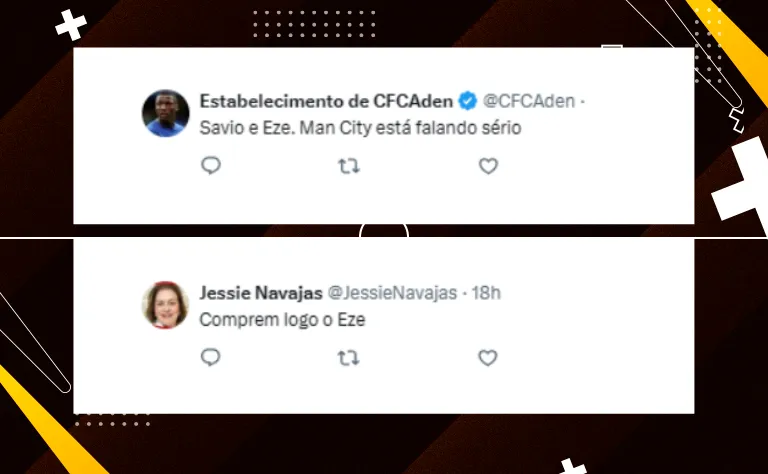Select the 'Comprem logo o Eze' text
Viewport: 768px width, 474px height.
[x=282, y=320]
